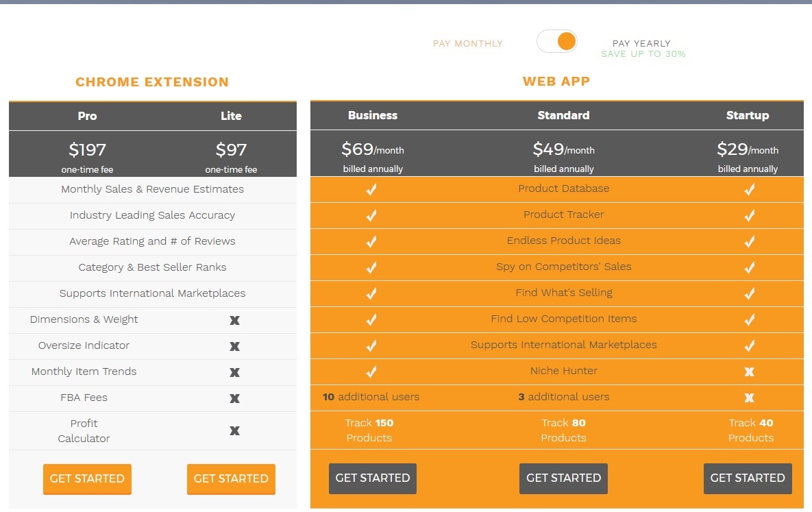Click Get Started under Pro plan

[x=87, y=478]
